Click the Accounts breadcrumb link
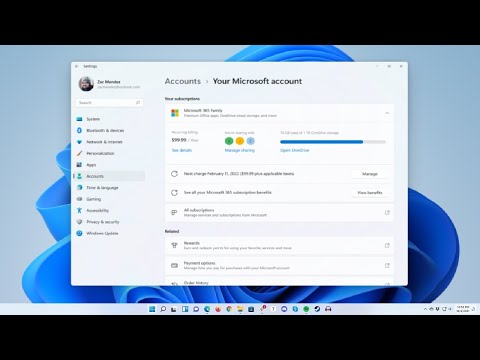Viewport: 480px width, 360px height. pyautogui.click(x=183, y=81)
